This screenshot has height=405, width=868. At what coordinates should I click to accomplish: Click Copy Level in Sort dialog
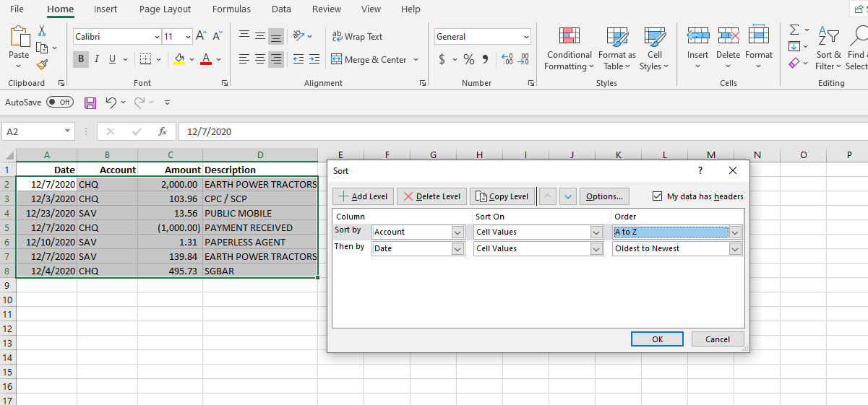click(503, 196)
